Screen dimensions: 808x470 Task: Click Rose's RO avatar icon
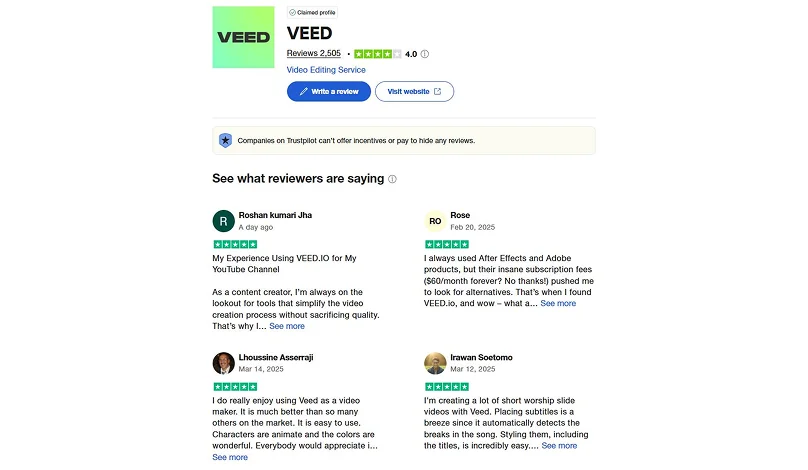click(x=435, y=221)
